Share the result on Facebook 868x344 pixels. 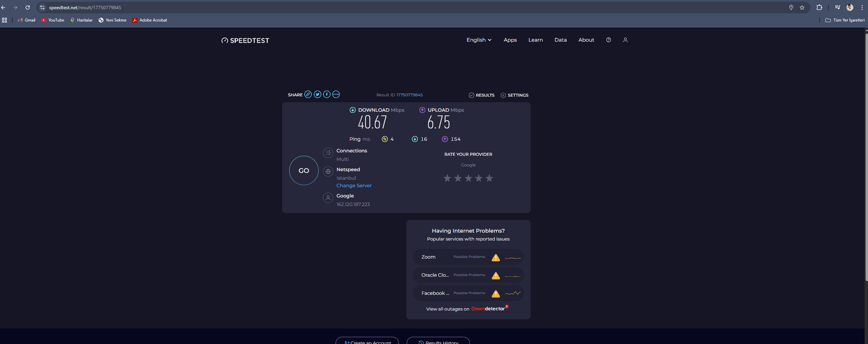(x=326, y=94)
